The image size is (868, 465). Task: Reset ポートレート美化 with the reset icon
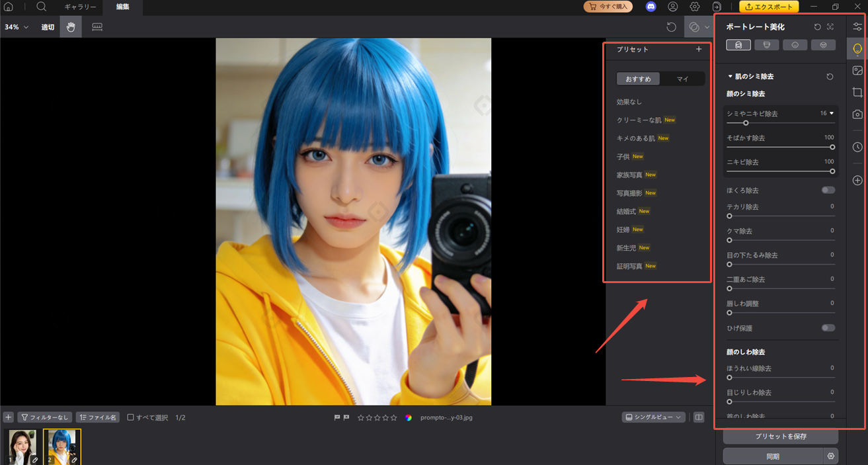818,26
